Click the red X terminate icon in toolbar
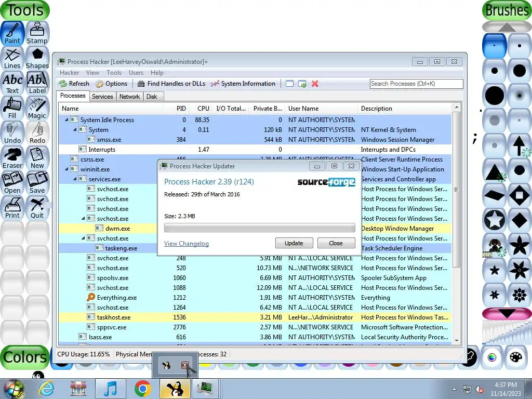Screen dimensions: 532x399 (315, 84)
